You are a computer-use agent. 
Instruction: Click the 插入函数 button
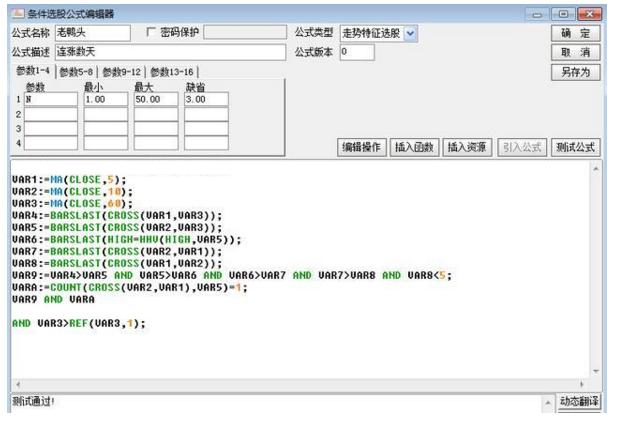click(x=414, y=147)
